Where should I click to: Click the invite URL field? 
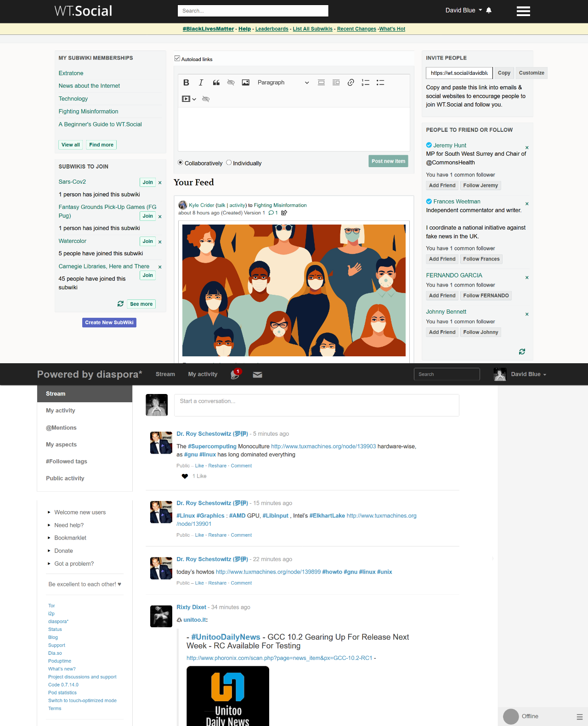pos(459,73)
